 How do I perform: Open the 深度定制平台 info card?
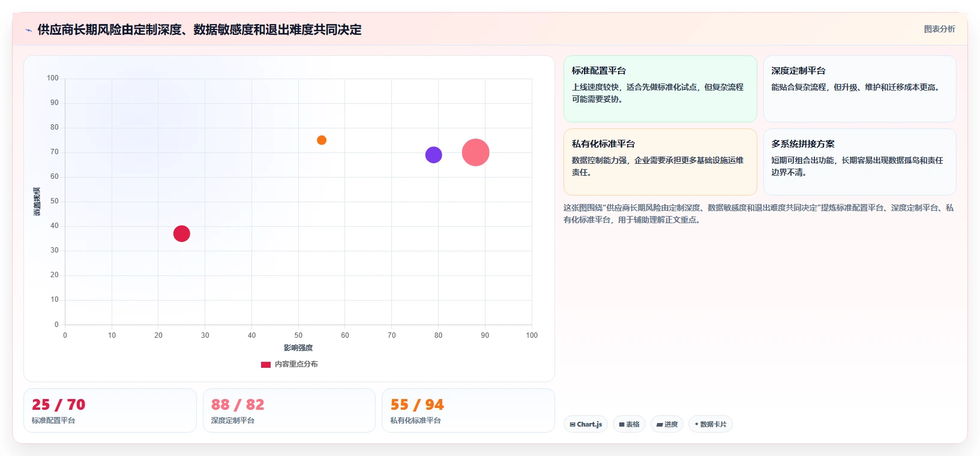click(x=859, y=89)
